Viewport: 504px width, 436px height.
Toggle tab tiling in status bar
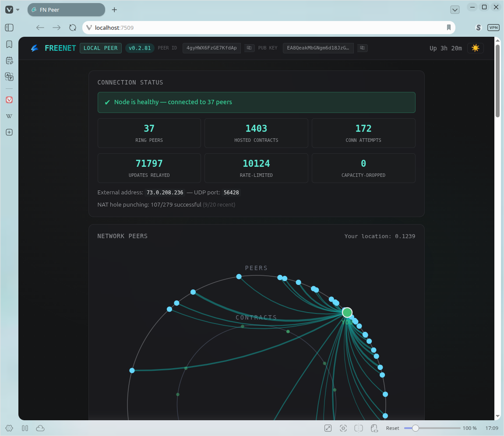click(359, 428)
